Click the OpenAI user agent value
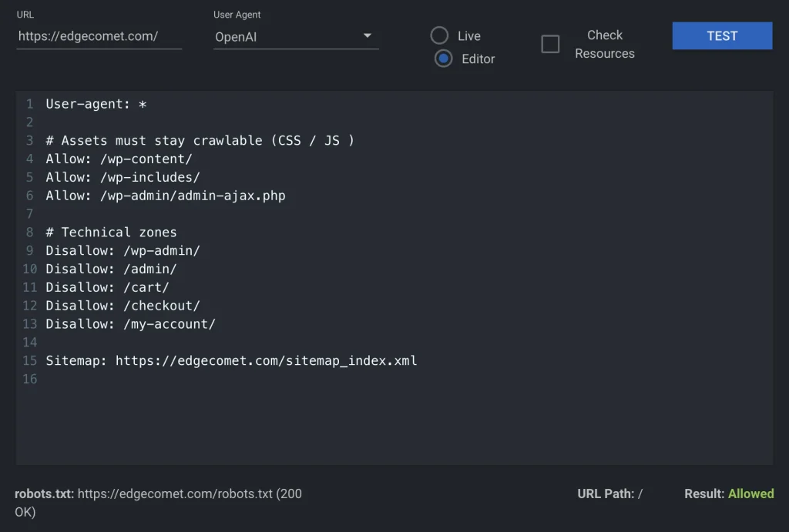The image size is (789, 532). coord(236,37)
